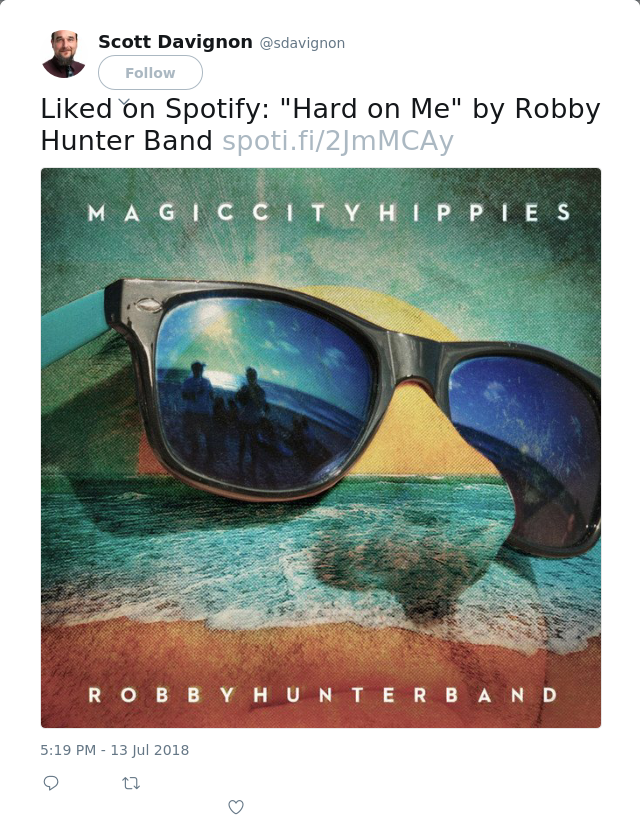Follow Scott Davignon
Image resolution: width=640 pixels, height=823 pixels.
point(150,72)
